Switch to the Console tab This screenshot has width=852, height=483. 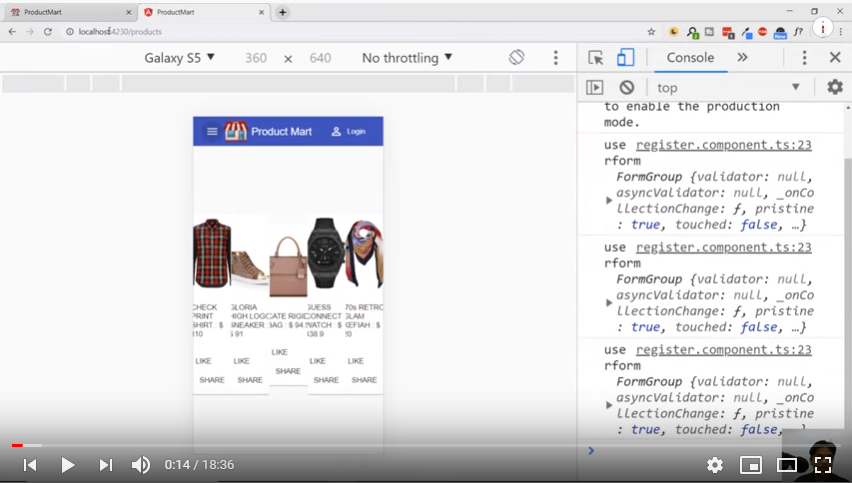pos(690,58)
